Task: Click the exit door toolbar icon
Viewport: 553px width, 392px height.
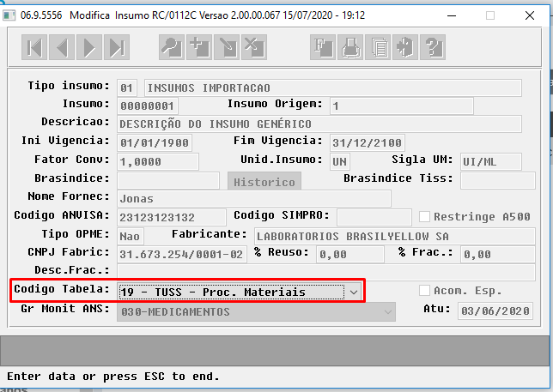Action: (405, 47)
